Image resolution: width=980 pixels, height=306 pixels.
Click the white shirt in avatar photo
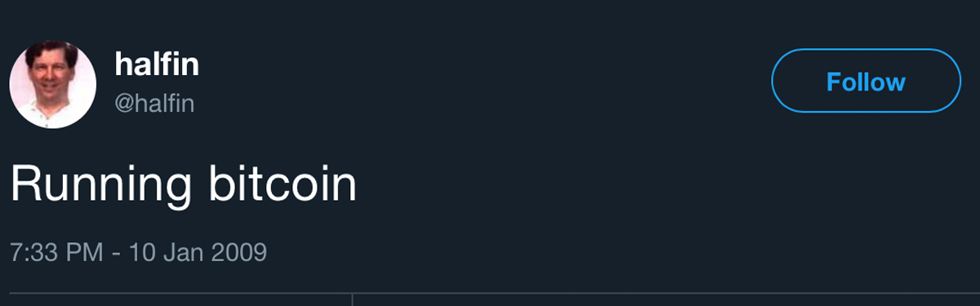click(x=51, y=116)
